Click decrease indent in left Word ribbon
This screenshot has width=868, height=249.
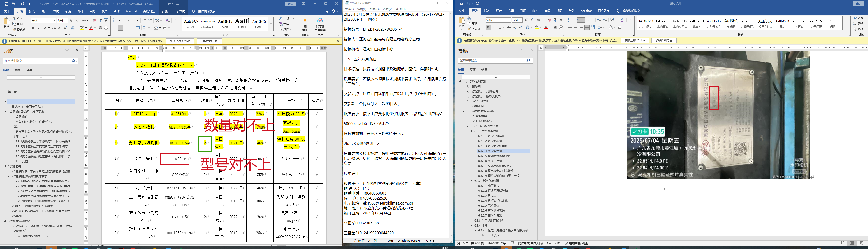coord(144,21)
